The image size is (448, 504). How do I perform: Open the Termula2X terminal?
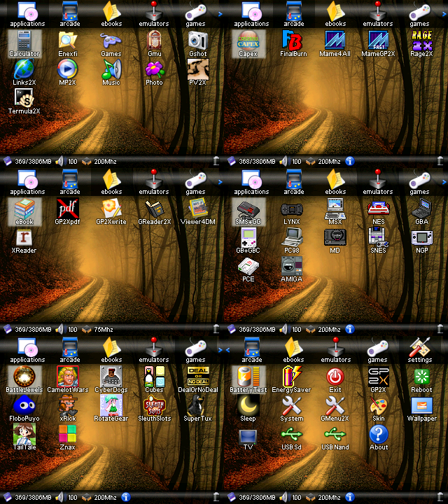[x=24, y=101]
